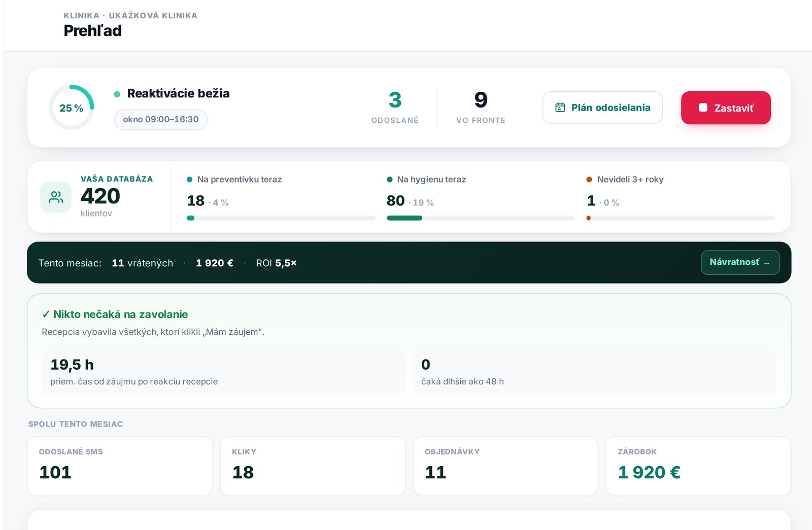Click the Na hygienu teraz progress bar
This screenshot has width=812, height=530.
click(x=481, y=218)
